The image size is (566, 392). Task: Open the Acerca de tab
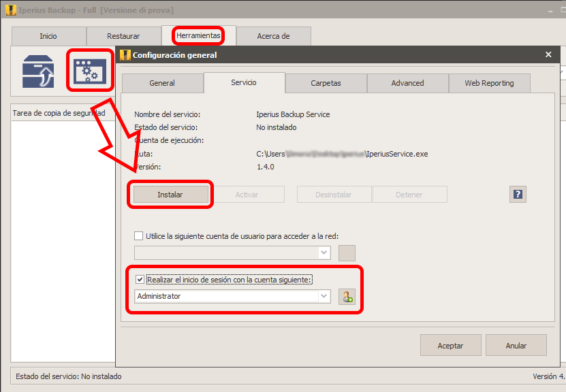click(x=274, y=36)
